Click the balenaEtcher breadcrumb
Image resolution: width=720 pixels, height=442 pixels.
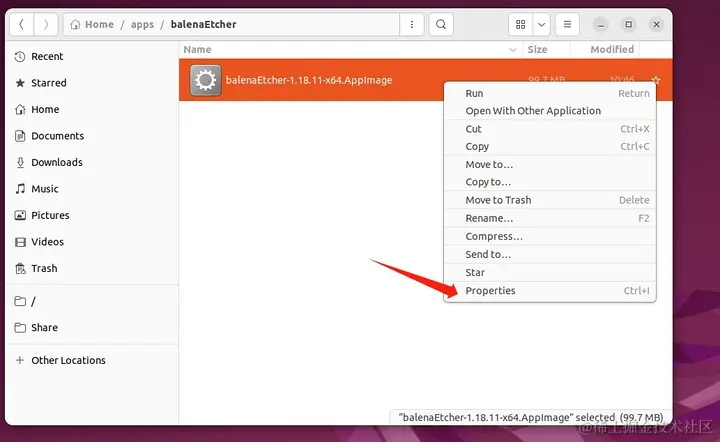203,24
